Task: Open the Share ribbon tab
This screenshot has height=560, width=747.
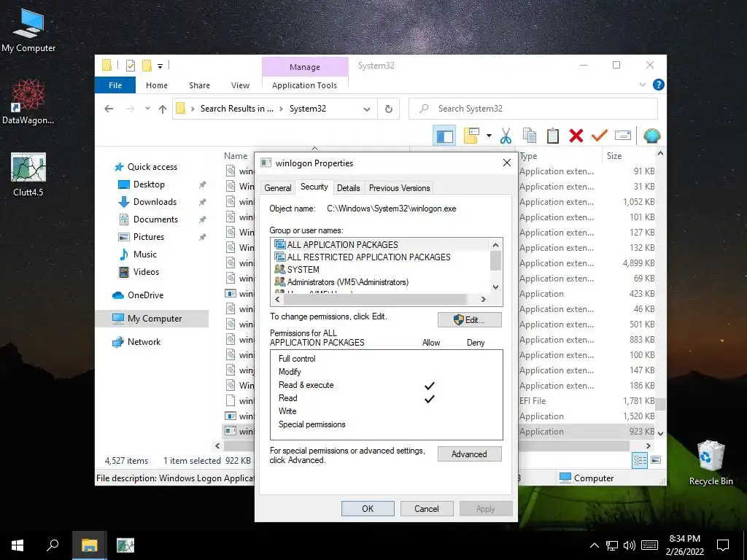Action: [x=199, y=85]
